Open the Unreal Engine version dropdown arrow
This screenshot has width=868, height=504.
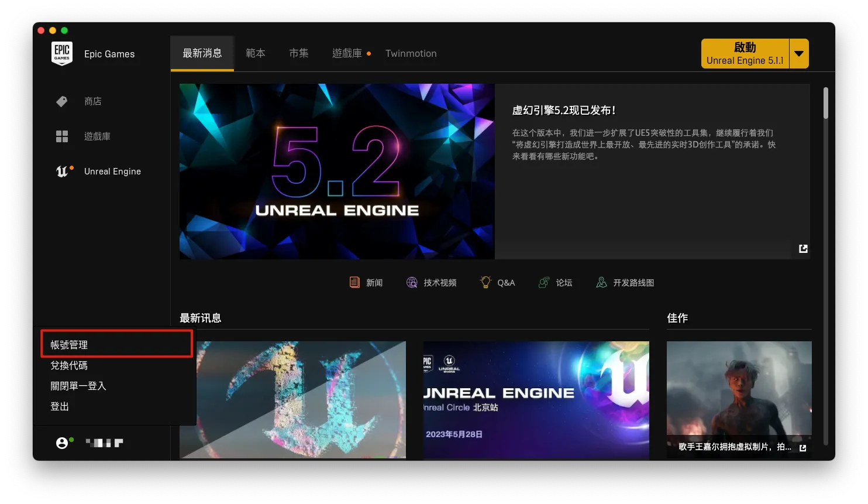click(798, 53)
